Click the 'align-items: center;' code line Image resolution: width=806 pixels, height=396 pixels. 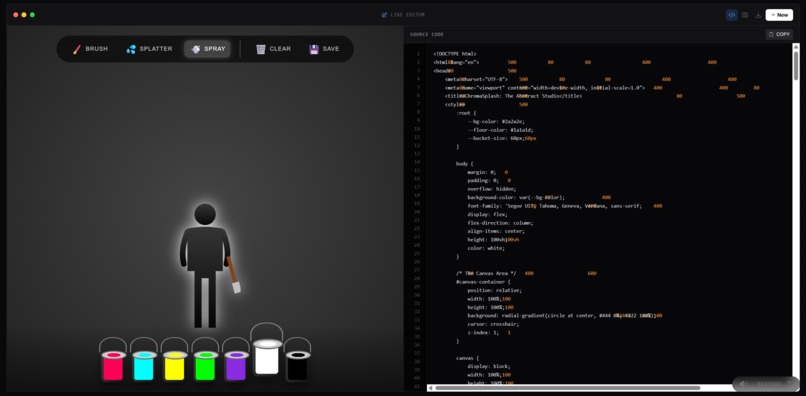[496, 231]
